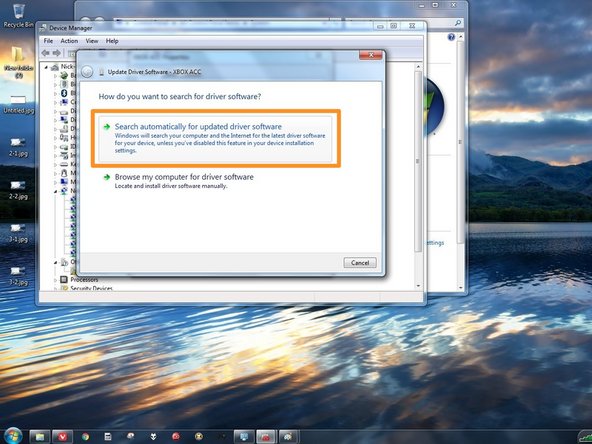Launch Google Chrome from the taskbar
The height and width of the screenshot is (444, 592).
(85, 437)
